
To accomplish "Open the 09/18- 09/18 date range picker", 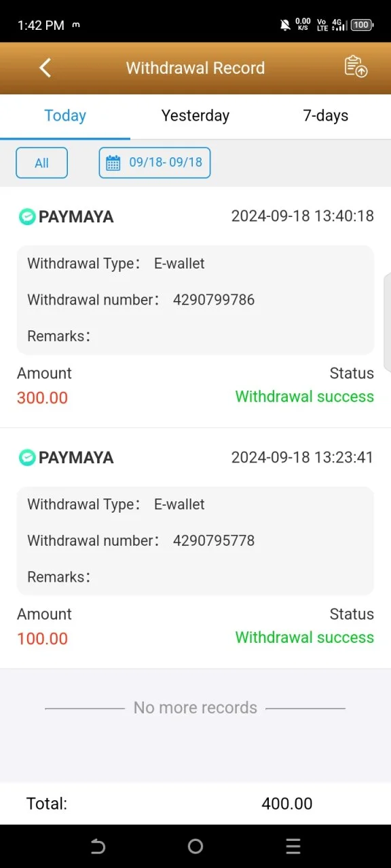I will pyautogui.click(x=155, y=163).
